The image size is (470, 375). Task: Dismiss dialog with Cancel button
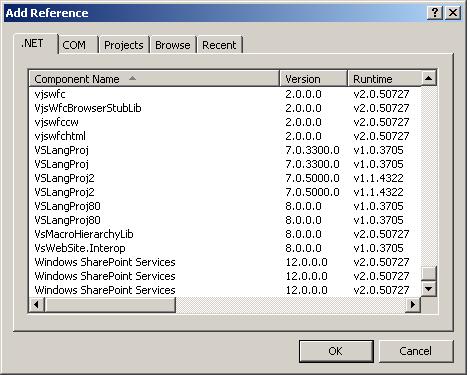[x=416, y=351]
